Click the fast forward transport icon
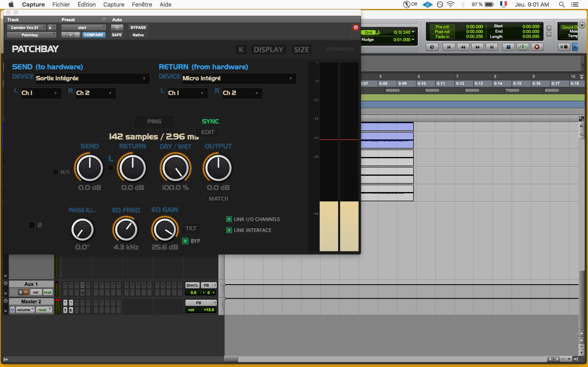Viewport: 588px width, 367px height. [477, 47]
